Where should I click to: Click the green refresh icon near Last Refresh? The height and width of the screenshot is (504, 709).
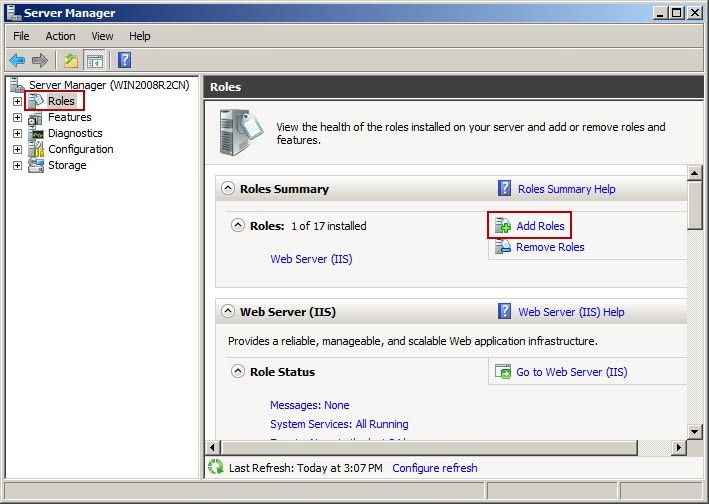click(216, 466)
